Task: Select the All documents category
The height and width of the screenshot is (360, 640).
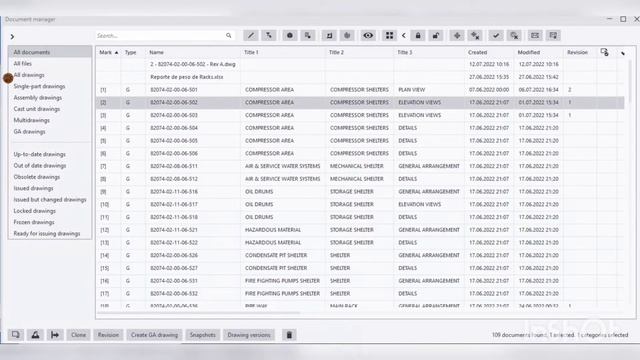Action: click(x=50, y=52)
